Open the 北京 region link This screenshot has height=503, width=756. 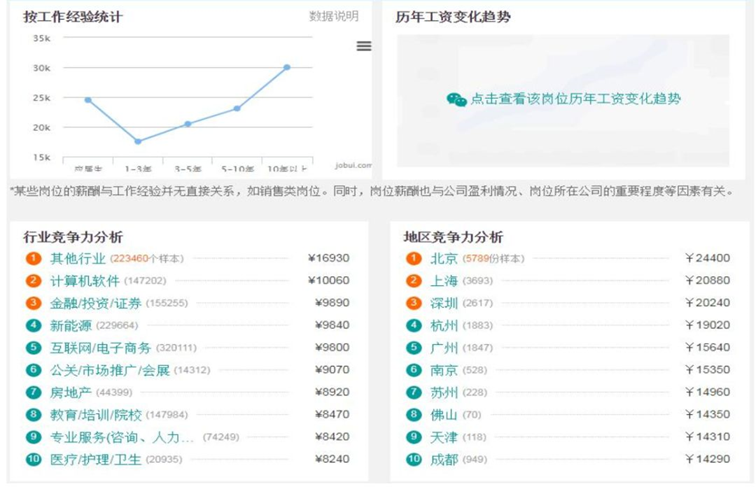[x=444, y=258]
